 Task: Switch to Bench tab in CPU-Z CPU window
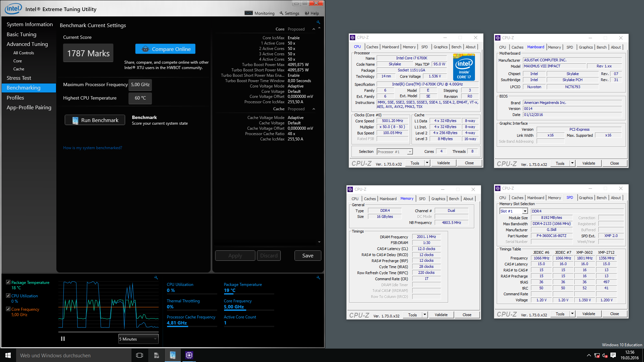456,47
